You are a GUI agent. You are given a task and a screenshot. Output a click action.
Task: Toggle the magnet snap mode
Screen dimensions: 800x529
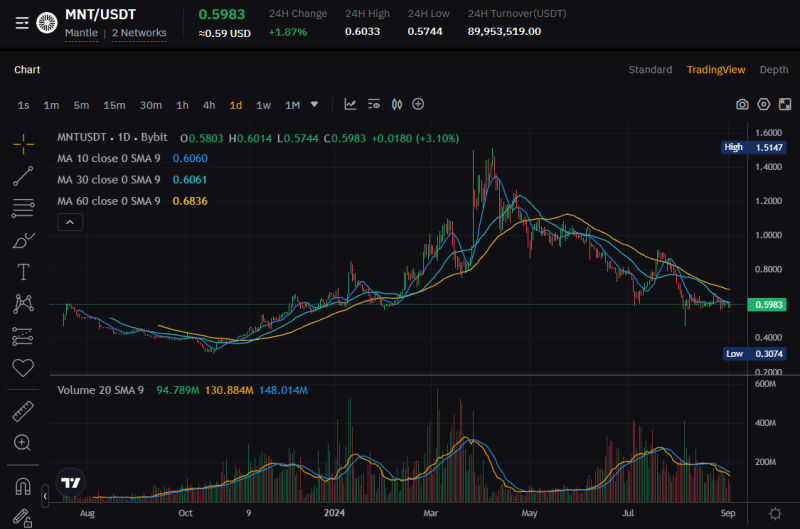click(x=23, y=486)
